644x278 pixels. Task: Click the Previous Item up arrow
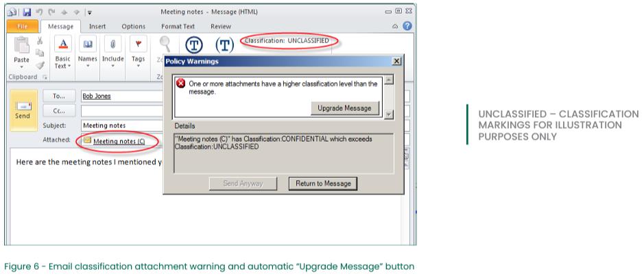(x=64, y=12)
